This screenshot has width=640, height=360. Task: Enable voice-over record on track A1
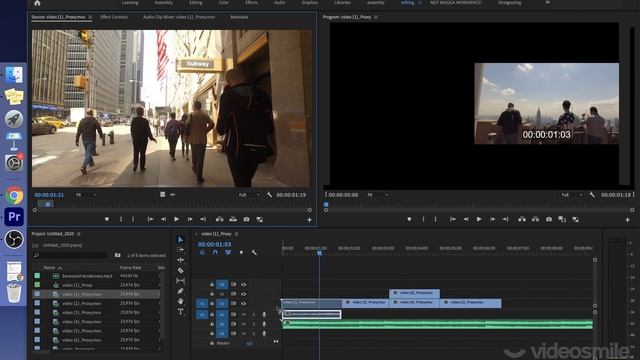coord(264,314)
